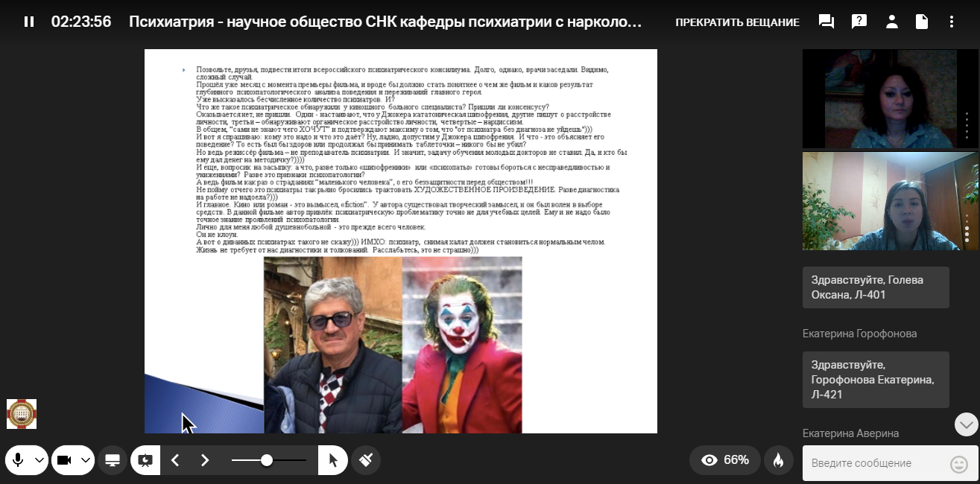Click the chat message mentioning Л-421
The width and height of the screenshot is (980, 484).
pos(876,380)
